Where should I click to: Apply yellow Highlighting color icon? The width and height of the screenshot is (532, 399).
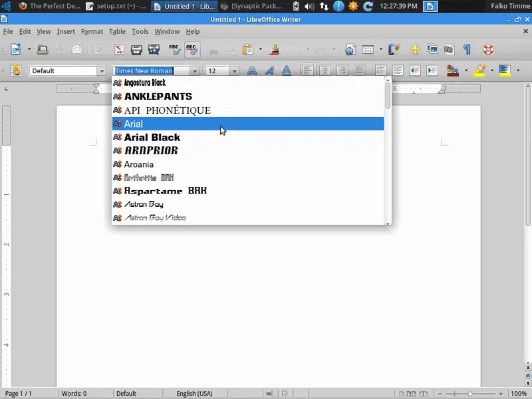click(479, 70)
